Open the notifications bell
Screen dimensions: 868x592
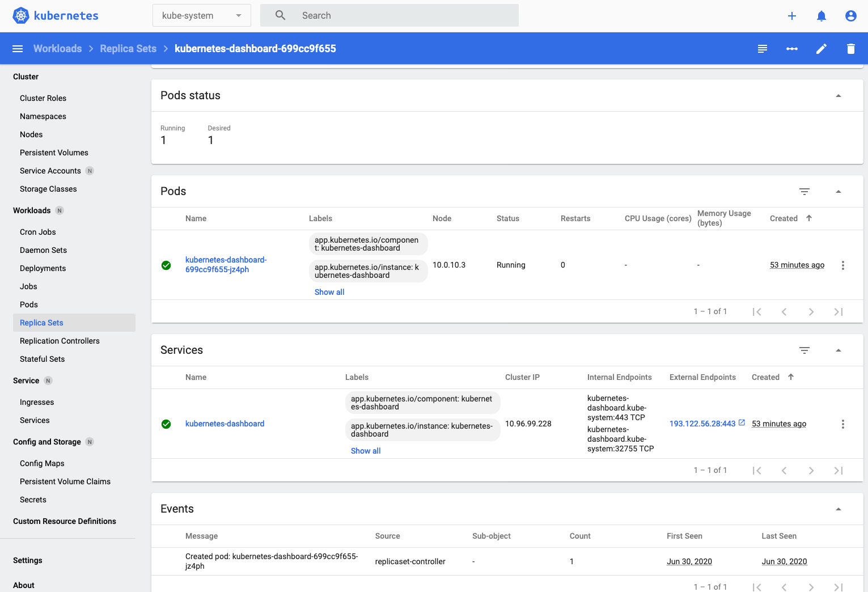[822, 16]
